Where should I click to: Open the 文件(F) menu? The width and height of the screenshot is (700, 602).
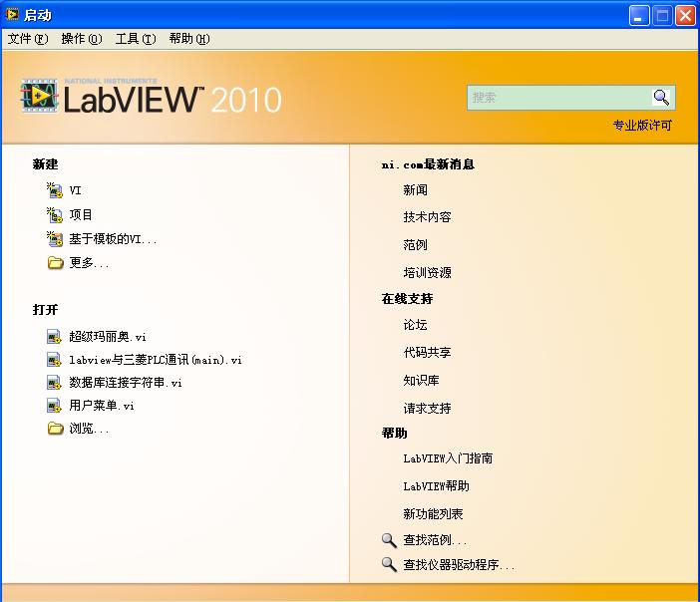(27, 39)
